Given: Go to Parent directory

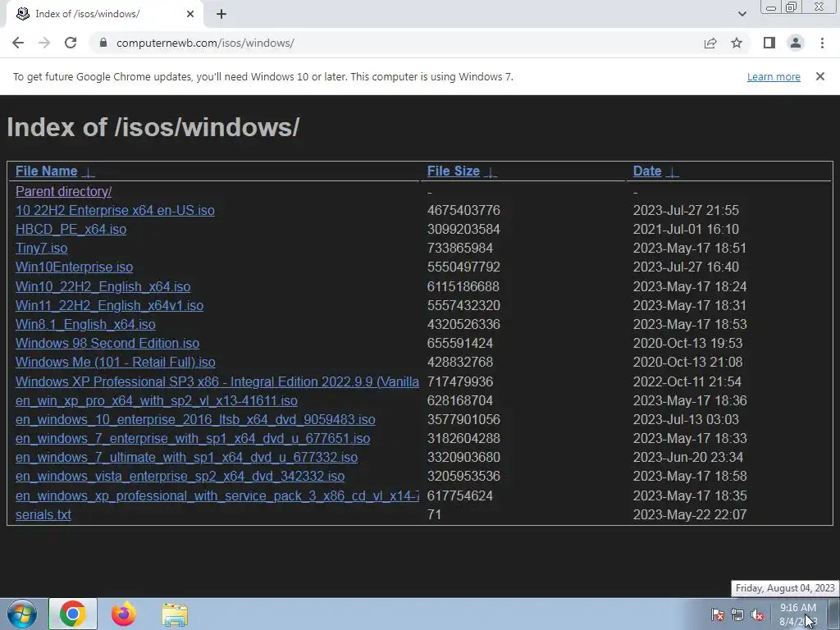Looking at the screenshot, I should coord(64,191).
